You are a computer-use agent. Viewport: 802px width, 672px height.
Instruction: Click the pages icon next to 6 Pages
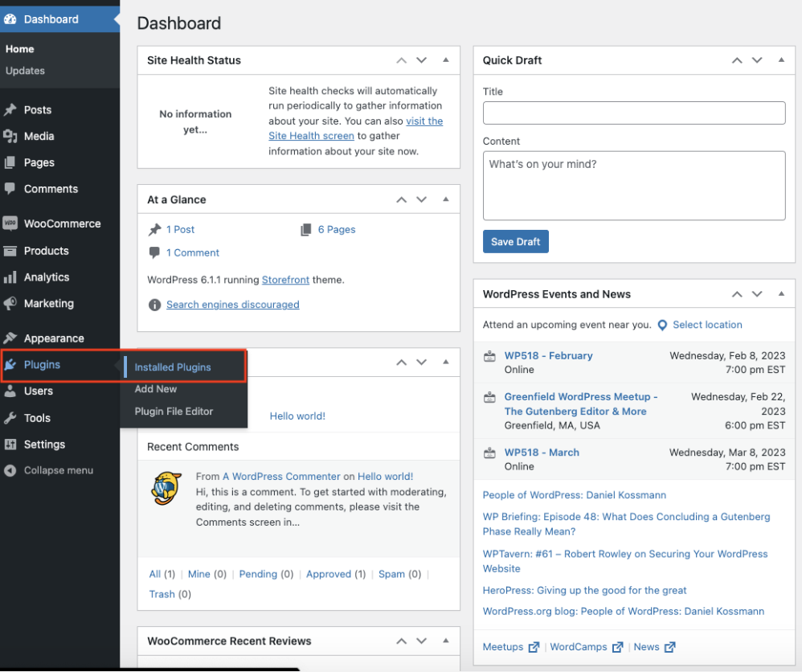coord(306,230)
